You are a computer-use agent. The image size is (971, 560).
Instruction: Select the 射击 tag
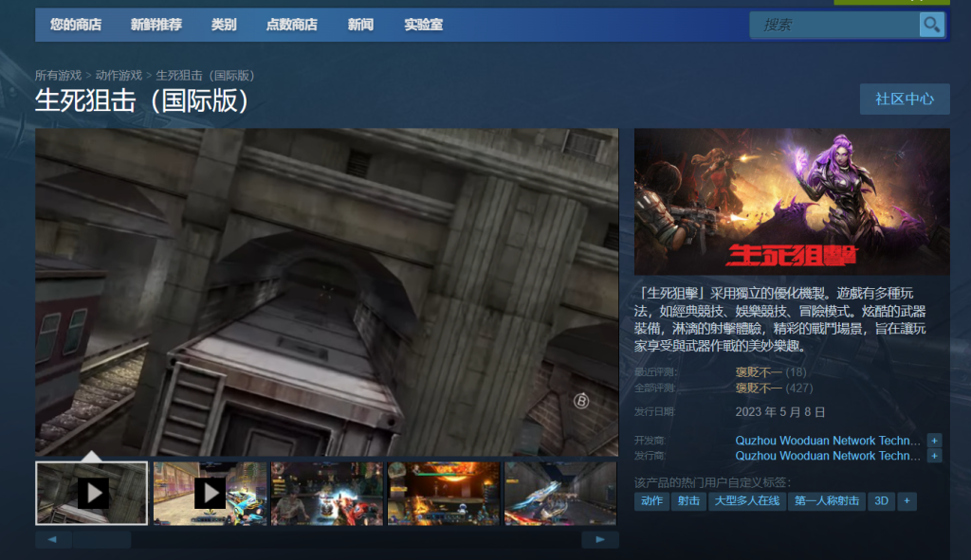coord(688,501)
